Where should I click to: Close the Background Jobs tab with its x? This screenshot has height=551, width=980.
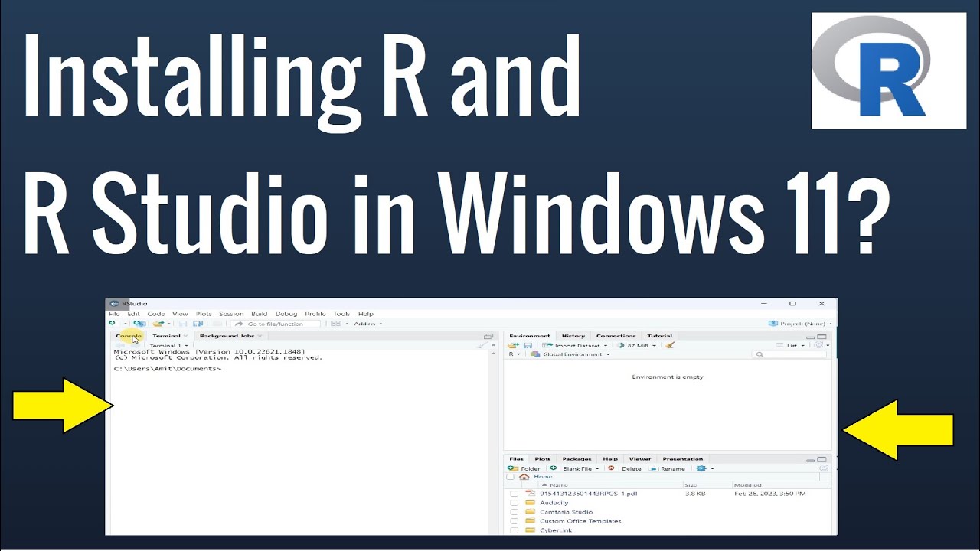260,336
